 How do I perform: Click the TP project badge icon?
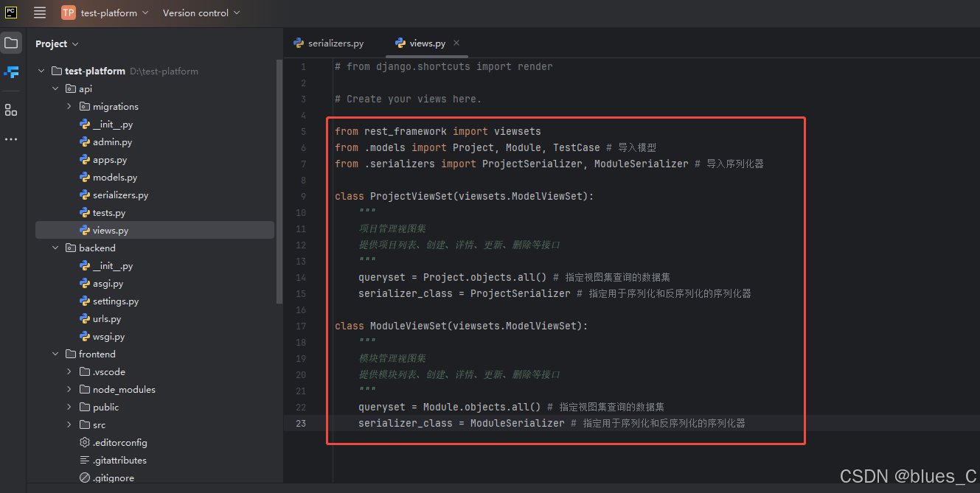coord(69,13)
